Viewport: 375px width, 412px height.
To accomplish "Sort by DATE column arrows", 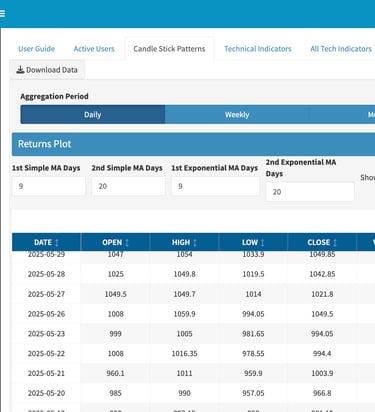I will pyautogui.click(x=57, y=243).
